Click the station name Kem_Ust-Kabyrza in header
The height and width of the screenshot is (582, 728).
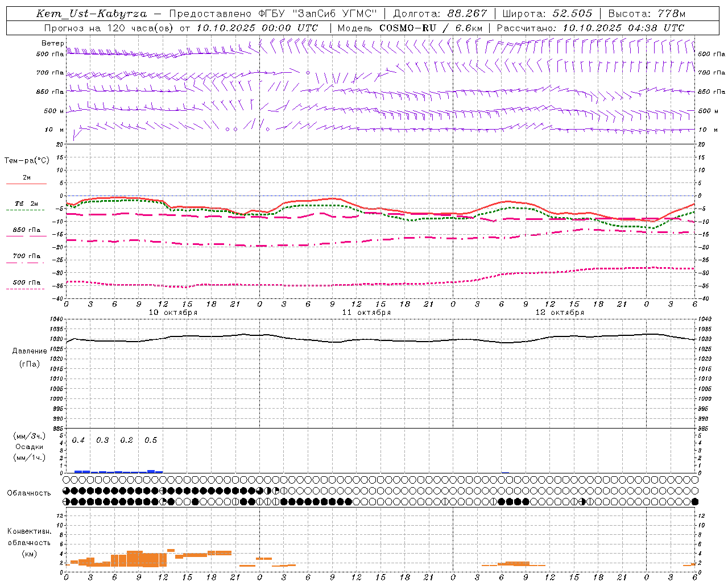click(x=91, y=14)
